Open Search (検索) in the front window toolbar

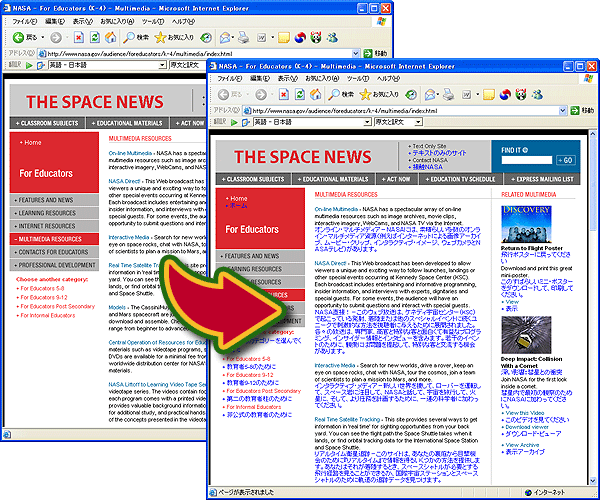pyautogui.click(x=341, y=94)
